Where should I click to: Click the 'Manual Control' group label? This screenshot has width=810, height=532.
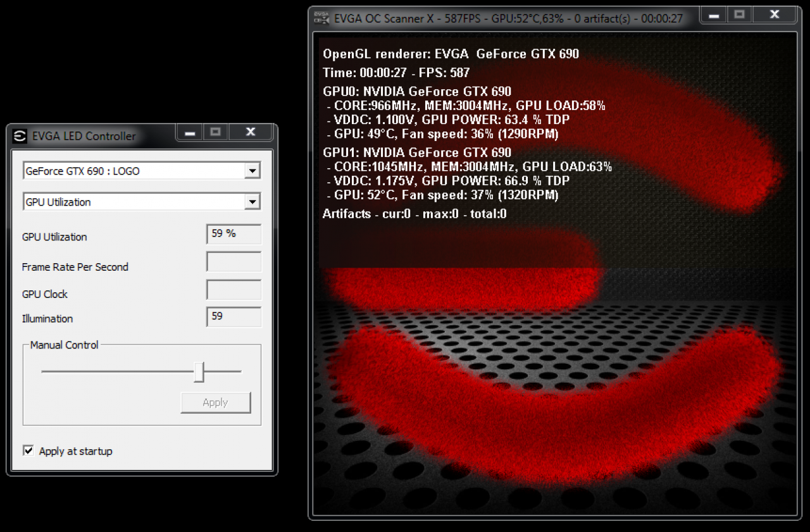pos(64,345)
